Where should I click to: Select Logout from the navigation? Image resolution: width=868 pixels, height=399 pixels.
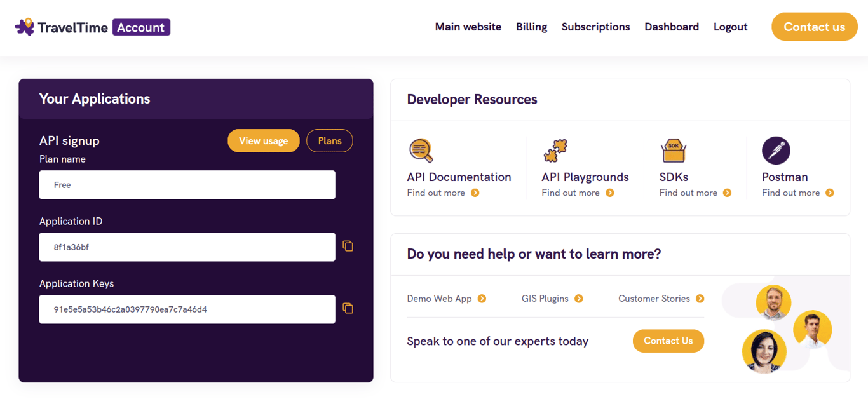(730, 27)
